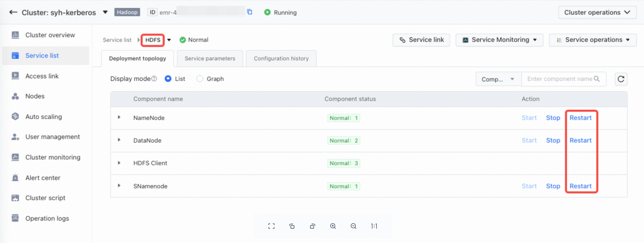Open the Cluster operations dropdown

[597, 12]
